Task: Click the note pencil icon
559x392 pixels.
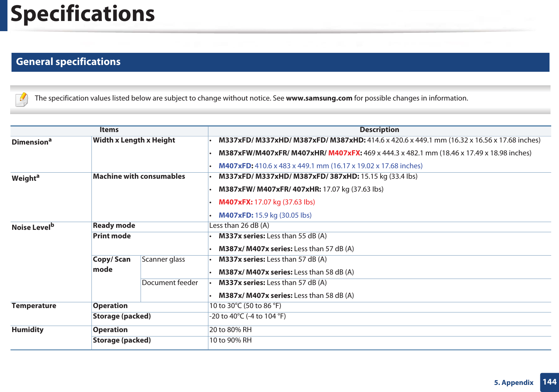Action: tap(22, 100)
